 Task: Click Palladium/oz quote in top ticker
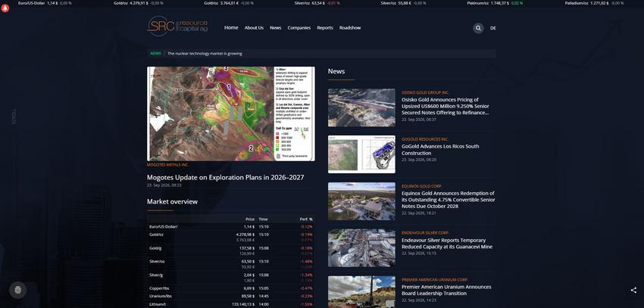tap(594, 3)
